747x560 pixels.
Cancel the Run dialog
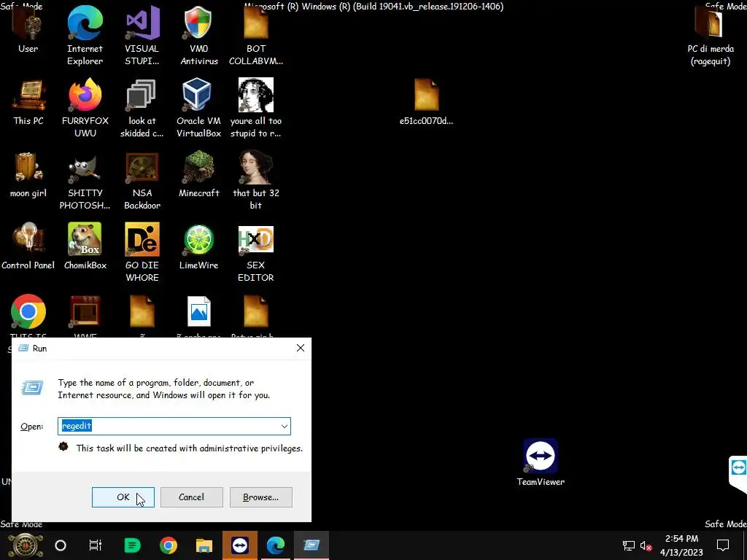[192, 497]
